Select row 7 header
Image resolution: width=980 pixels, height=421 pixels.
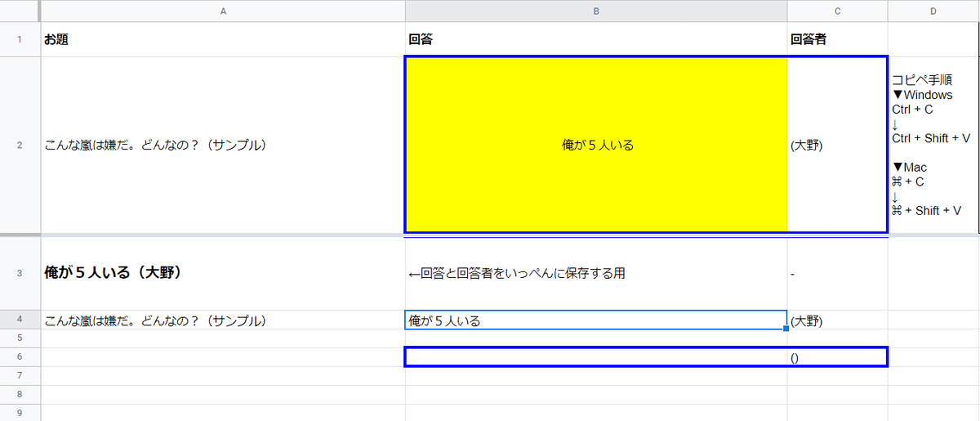click(20, 375)
